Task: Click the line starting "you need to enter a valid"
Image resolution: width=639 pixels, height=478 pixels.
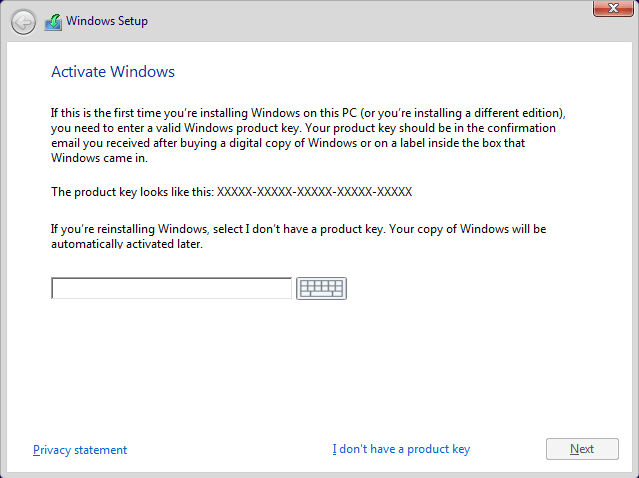Action: (x=303, y=128)
